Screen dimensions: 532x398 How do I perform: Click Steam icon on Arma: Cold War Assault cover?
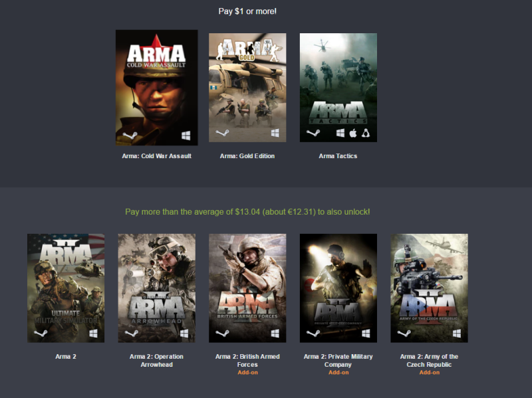tap(130, 136)
